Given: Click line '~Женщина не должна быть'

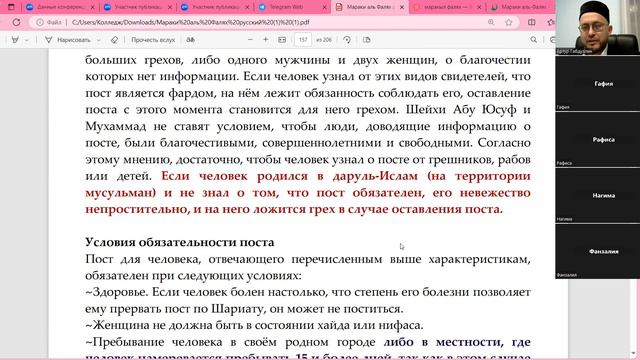Looking at the screenshot, I should [254, 325].
